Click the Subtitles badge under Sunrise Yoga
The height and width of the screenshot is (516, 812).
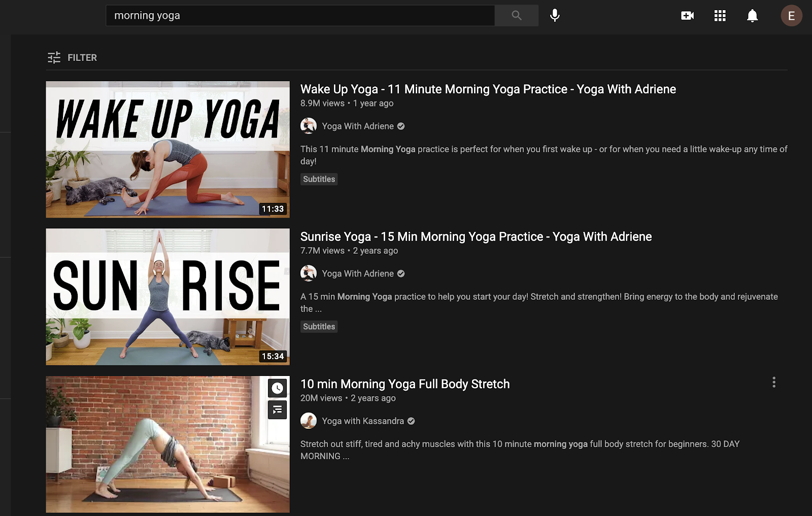319,327
